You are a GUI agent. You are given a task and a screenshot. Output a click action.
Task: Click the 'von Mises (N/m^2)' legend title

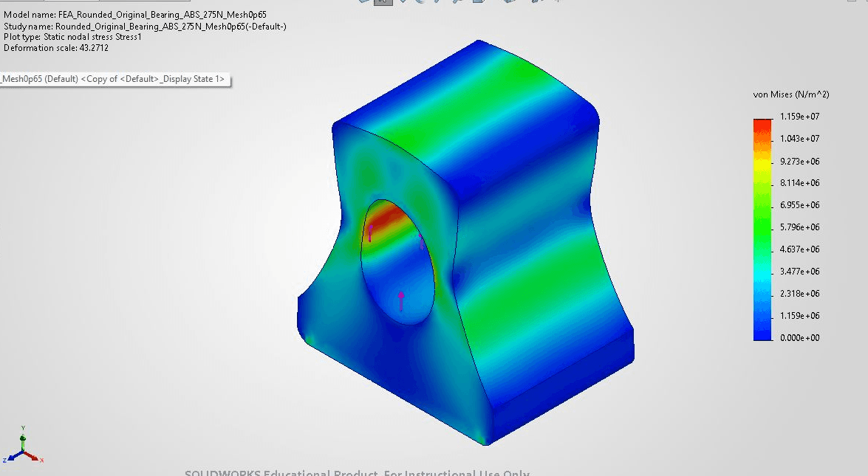point(791,94)
